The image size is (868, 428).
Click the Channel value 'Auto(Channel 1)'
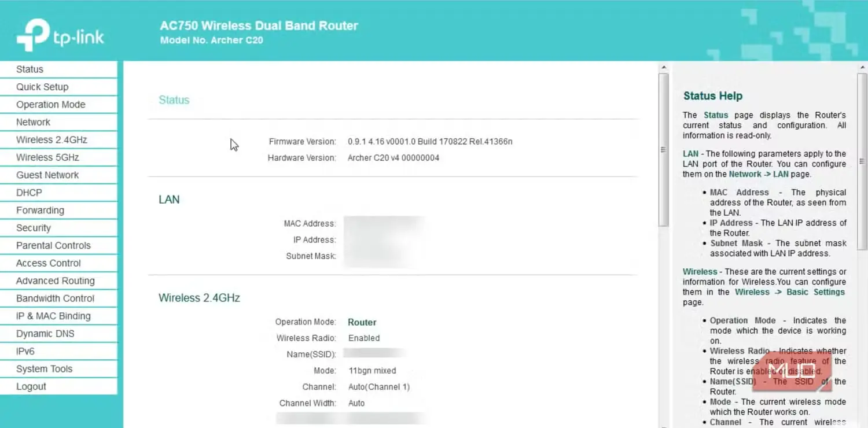point(379,387)
